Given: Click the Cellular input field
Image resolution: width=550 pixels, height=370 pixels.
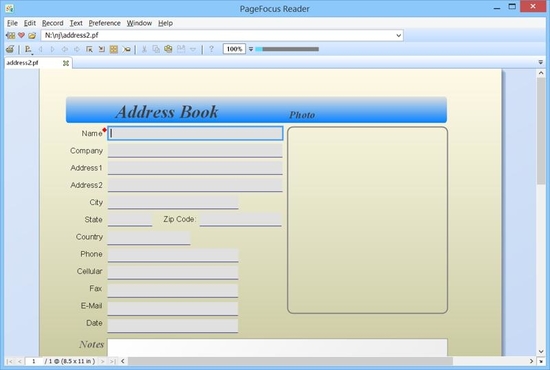Looking at the screenshot, I should (173, 273).
